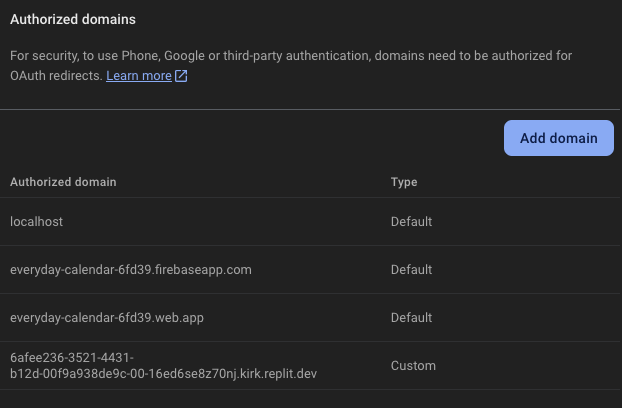Viewport: 622px width, 408px height.
Task: Click the Add domain button
Action: [558, 138]
